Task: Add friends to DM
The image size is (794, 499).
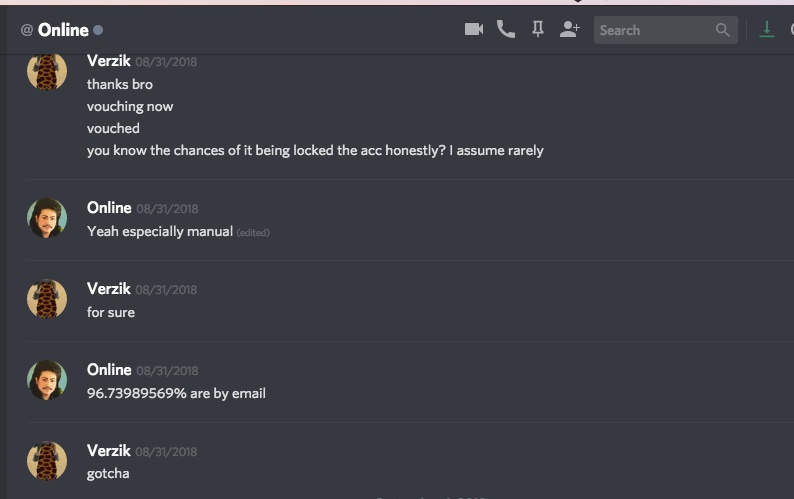Action: (570, 29)
